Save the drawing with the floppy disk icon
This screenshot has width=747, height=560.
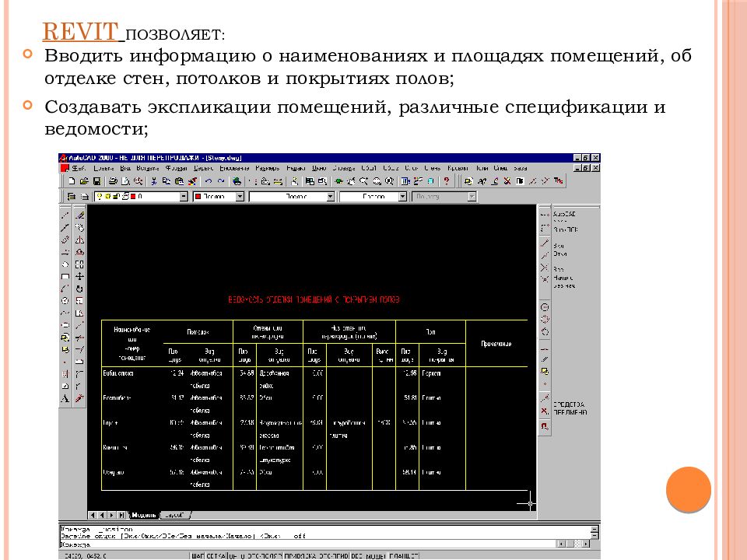click(96, 181)
